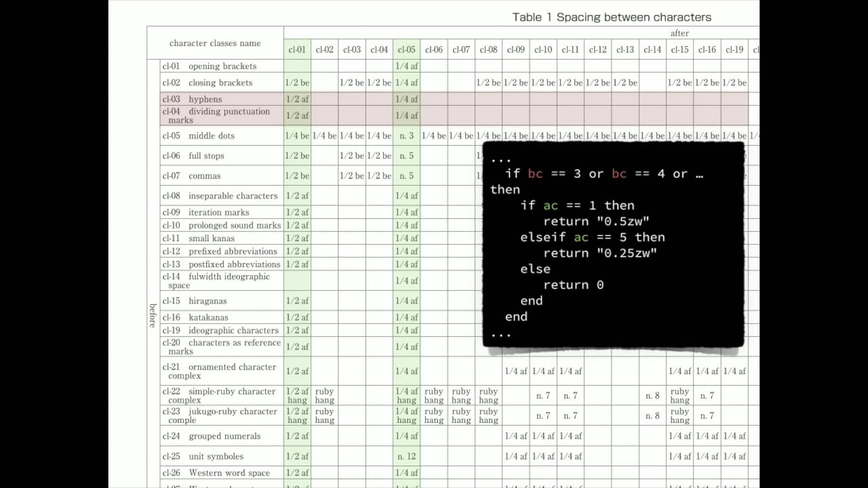Screen dimensions: 868x488
Task: Click the "n. 5" cell in full stops row
Action: [x=406, y=156]
